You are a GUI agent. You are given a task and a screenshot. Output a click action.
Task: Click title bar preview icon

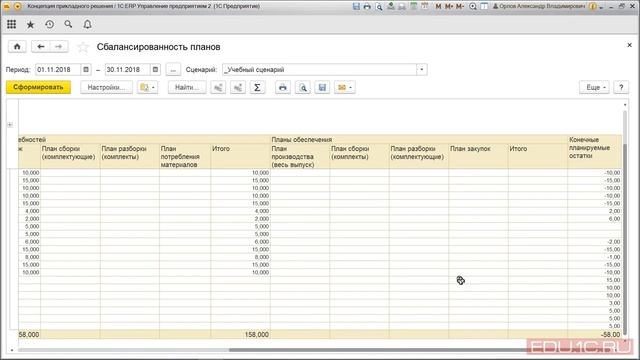tap(379, 6)
